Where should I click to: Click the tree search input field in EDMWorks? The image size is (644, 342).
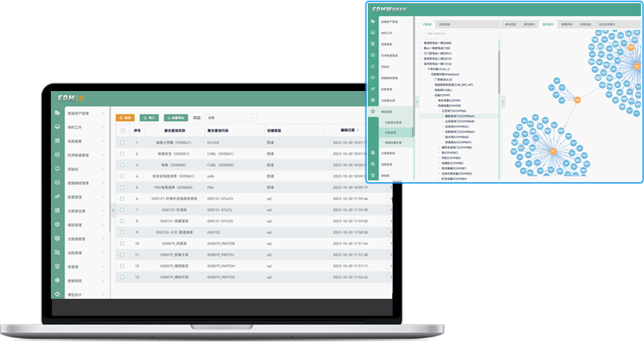(459, 33)
